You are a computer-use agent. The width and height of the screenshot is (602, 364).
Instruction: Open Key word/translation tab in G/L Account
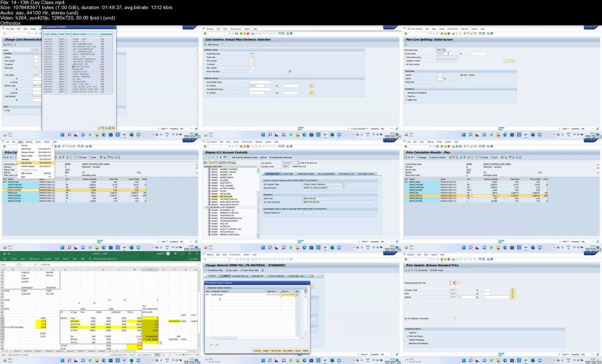[x=326, y=174]
